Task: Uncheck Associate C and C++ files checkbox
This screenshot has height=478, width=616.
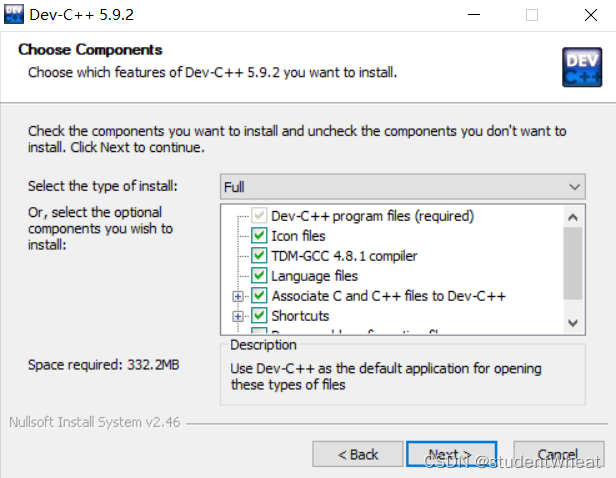Action: click(259, 296)
